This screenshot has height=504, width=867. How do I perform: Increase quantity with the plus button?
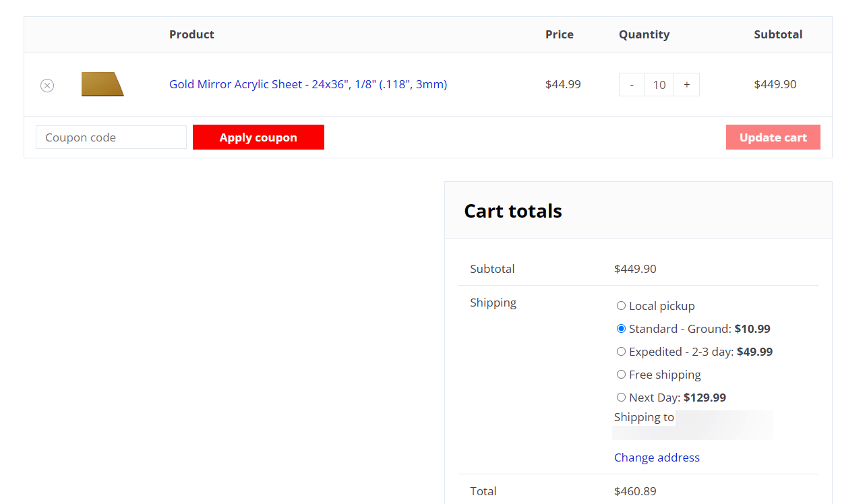(687, 85)
